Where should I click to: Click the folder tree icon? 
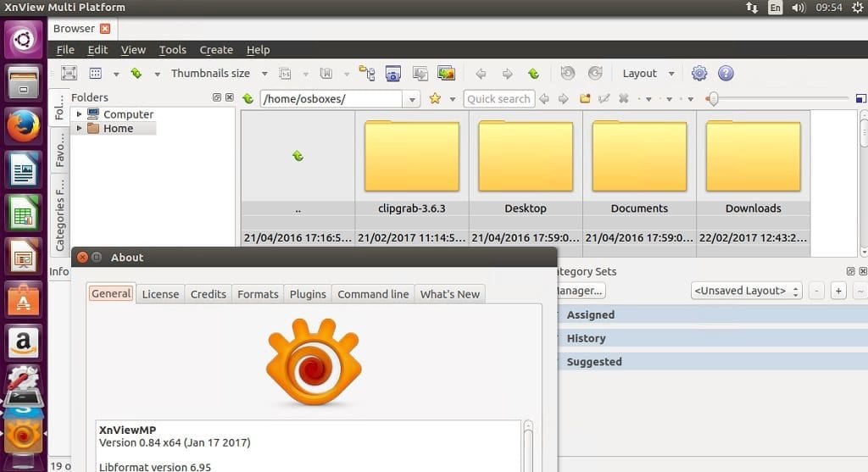367,73
